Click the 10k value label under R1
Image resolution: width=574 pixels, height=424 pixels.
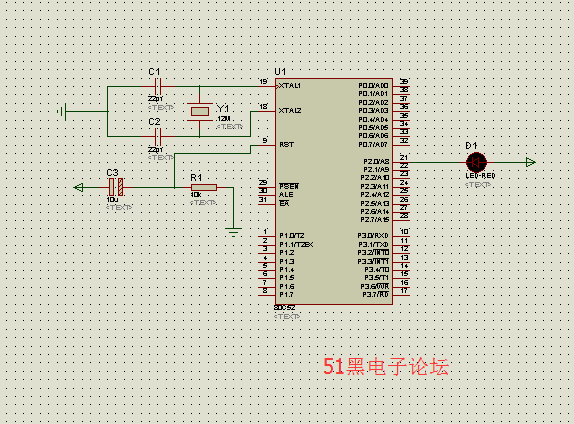click(x=196, y=195)
